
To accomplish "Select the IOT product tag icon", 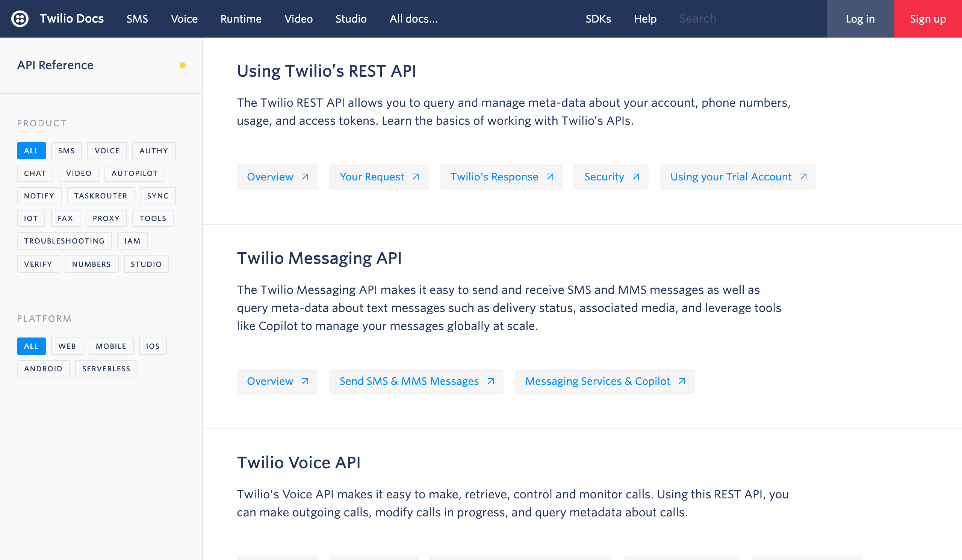I will click(x=30, y=218).
